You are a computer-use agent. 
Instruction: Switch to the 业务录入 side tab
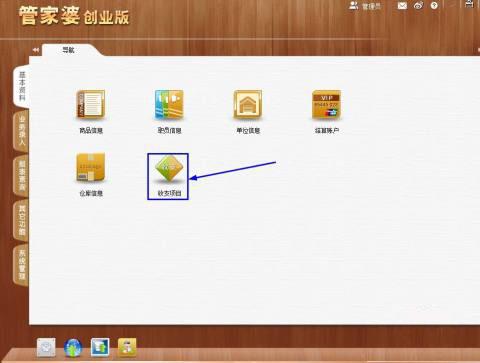[21, 131]
